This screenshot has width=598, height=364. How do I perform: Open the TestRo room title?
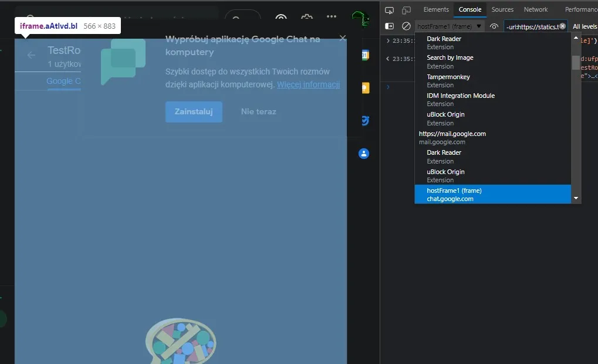(64, 50)
